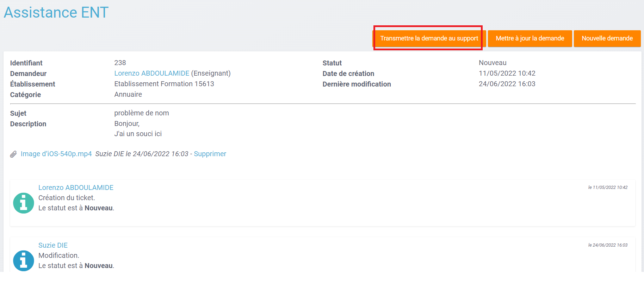The height and width of the screenshot is (299, 644).
Task: Click the Statut value Nouveau in details
Action: tap(492, 63)
